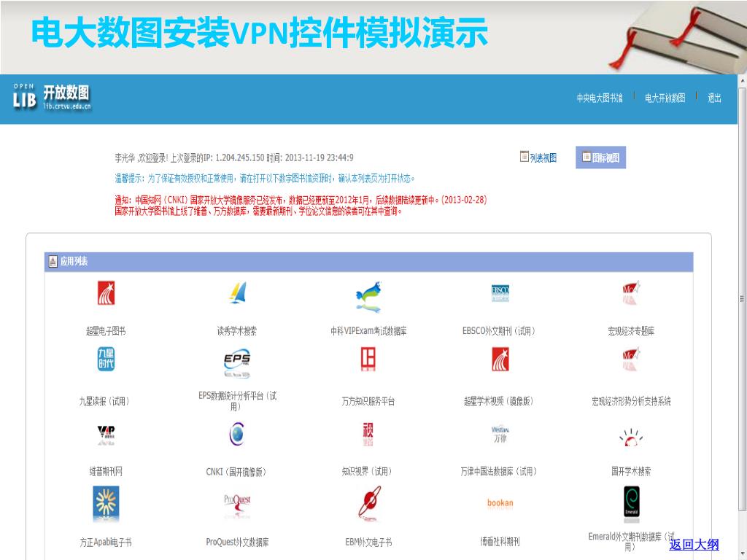
Task: Open the 超星电子图书 icon
Action: point(106,293)
